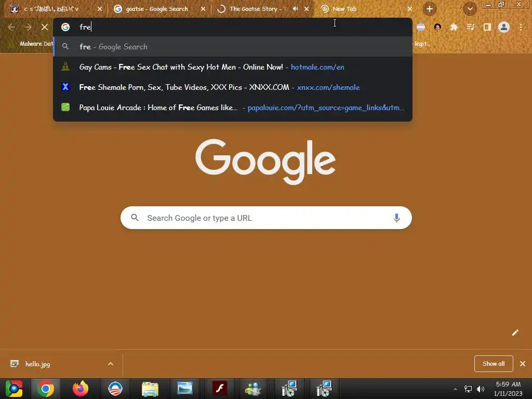The image size is (532, 399).
Task: Choose the hotmale.com/en suggestion
Action: 233,67
